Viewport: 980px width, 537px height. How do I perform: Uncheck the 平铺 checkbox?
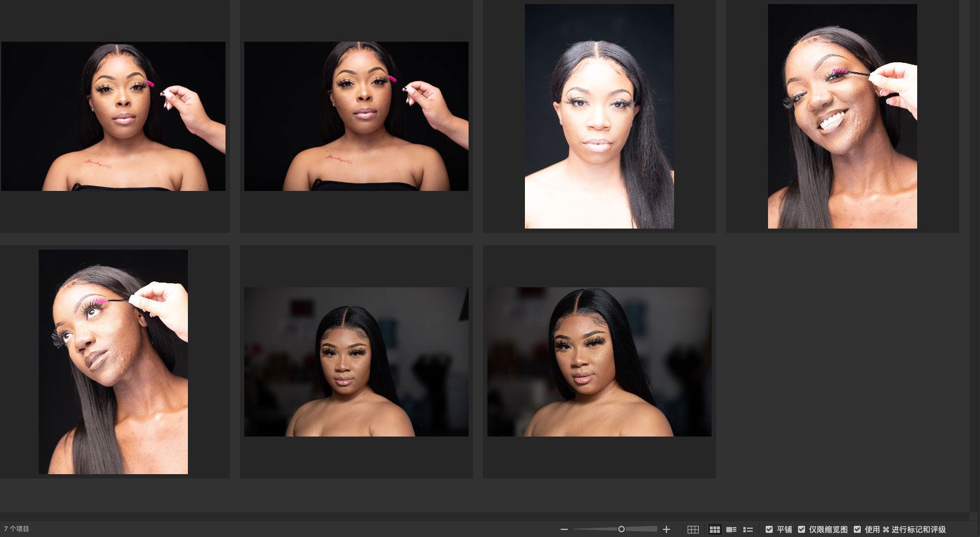click(769, 529)
